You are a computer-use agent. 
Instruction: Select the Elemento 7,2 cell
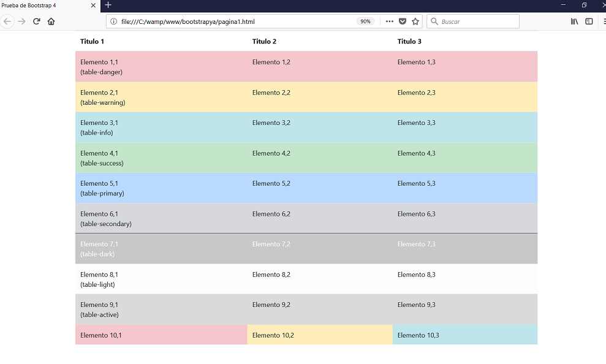tap(320, 248)
